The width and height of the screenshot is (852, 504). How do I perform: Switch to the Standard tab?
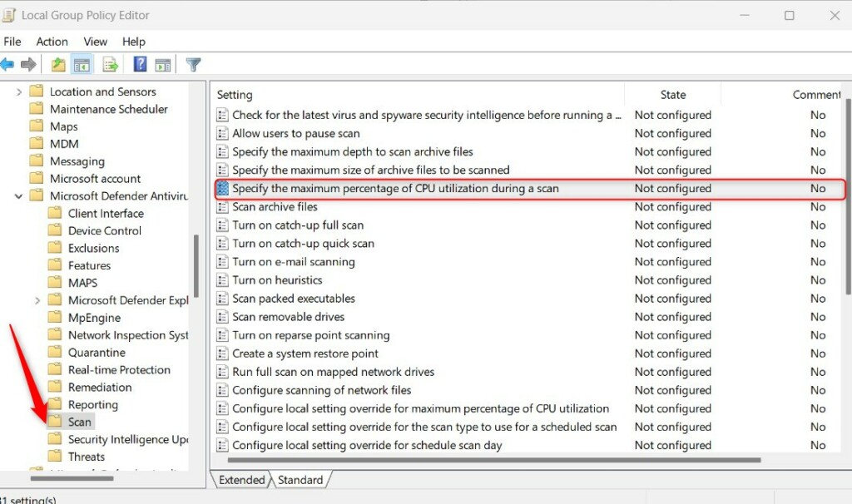pos(300,480)
